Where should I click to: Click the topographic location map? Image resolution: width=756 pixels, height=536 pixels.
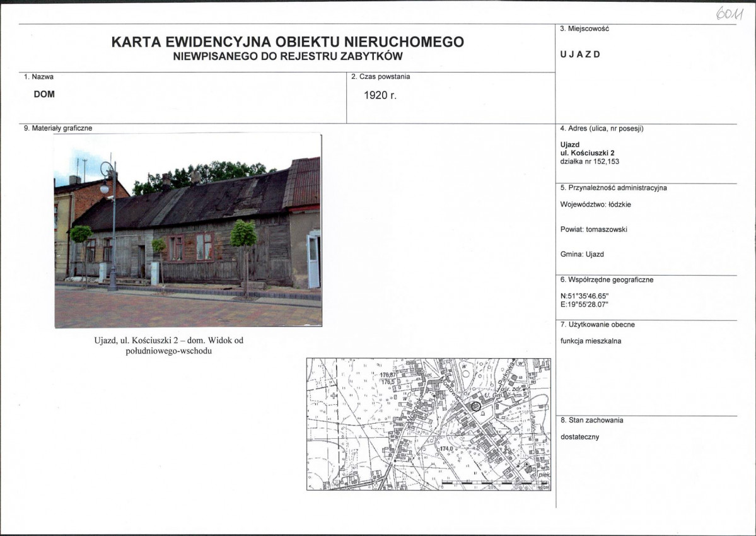[429, 424]
